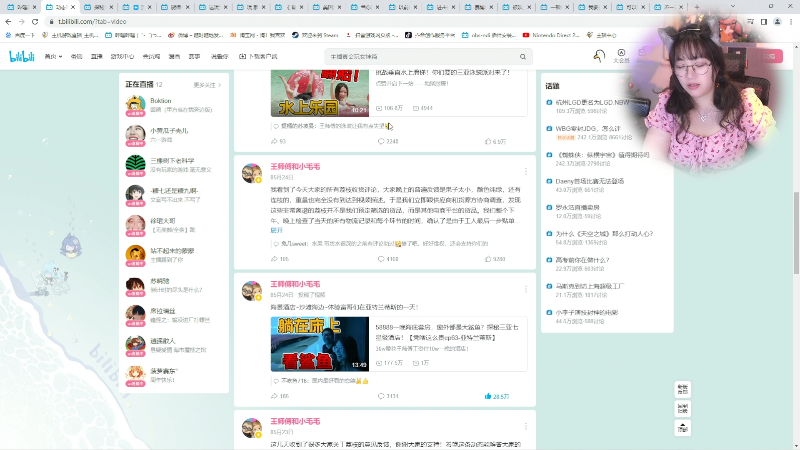Open the WBG vs JDG topic
Viewport: 800px width, 450px height.
coord(588,129)
